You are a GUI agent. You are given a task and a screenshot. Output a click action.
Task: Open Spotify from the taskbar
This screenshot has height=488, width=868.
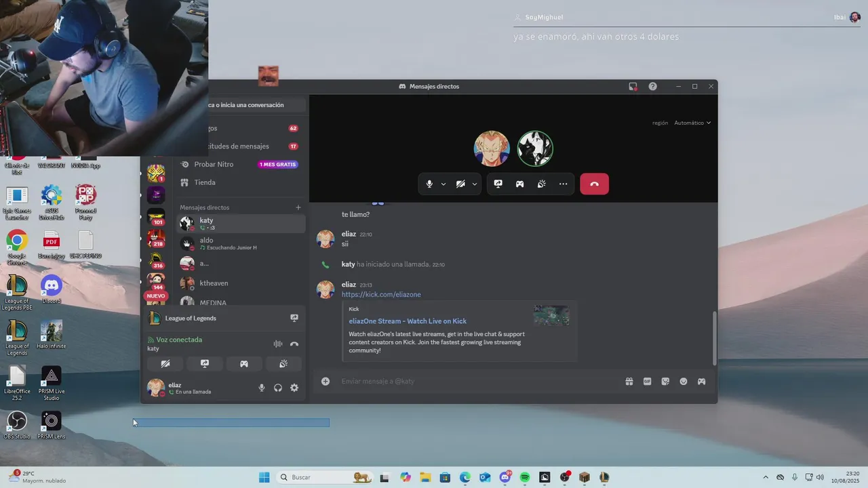tap(525, 477)
